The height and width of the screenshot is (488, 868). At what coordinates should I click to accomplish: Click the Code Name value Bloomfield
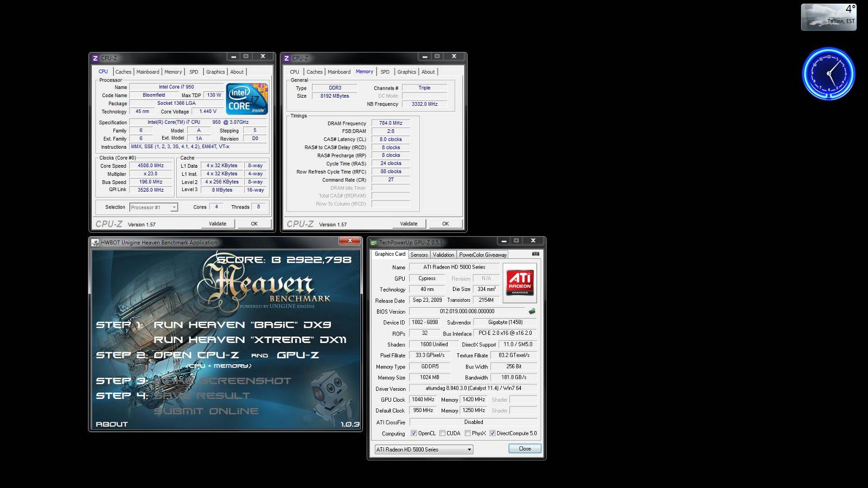(x=154, y=95)
